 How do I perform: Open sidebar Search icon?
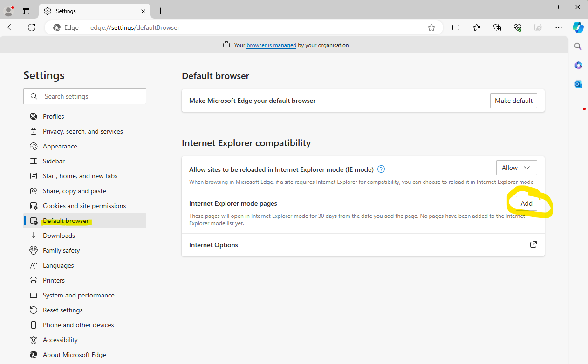point(578,47)
